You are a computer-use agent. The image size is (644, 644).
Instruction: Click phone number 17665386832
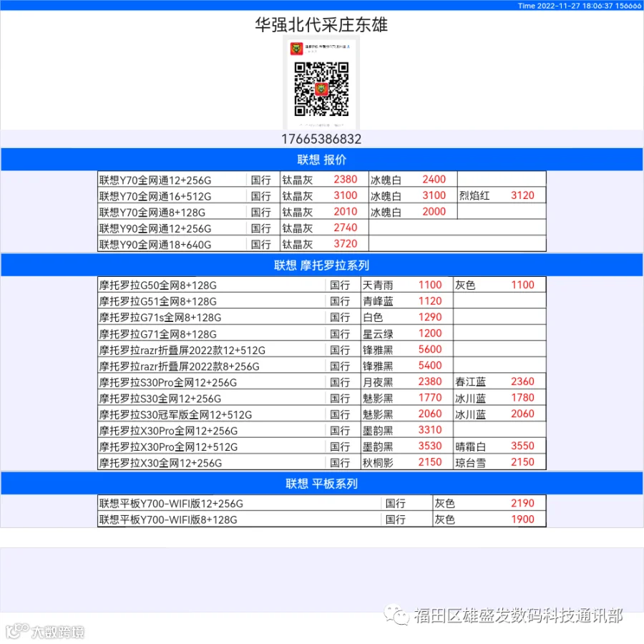(321, 139)
